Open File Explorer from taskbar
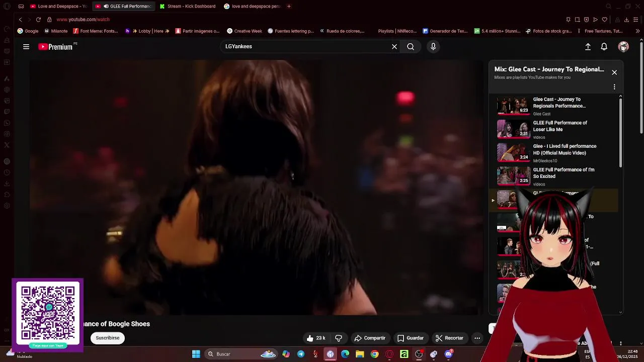The height and width of the screenshot is (362, 644). click(x=360, y=354)
